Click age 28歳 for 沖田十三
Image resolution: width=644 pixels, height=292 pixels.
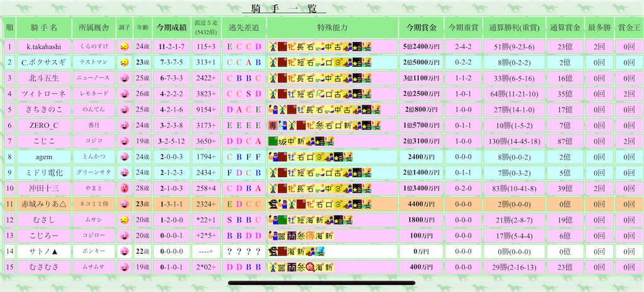click(143, 188)
